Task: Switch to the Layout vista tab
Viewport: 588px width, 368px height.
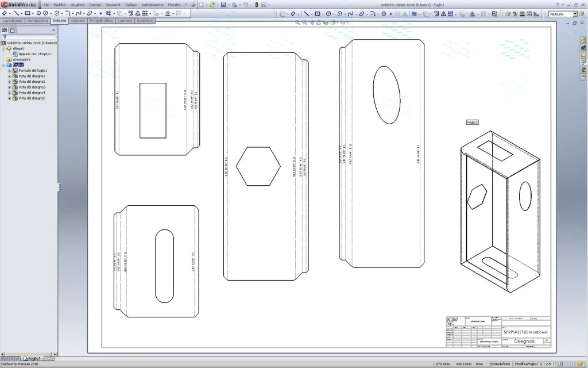Action: [x=13, y=21]
